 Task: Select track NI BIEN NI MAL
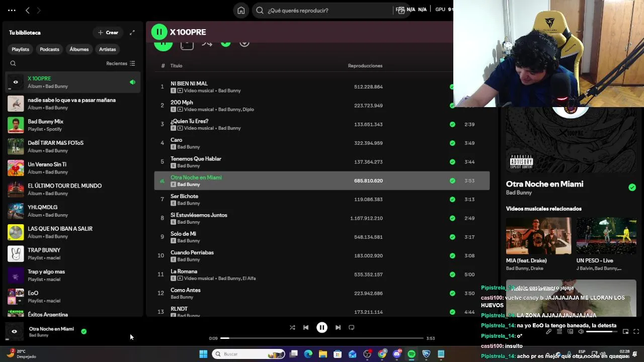321,87
